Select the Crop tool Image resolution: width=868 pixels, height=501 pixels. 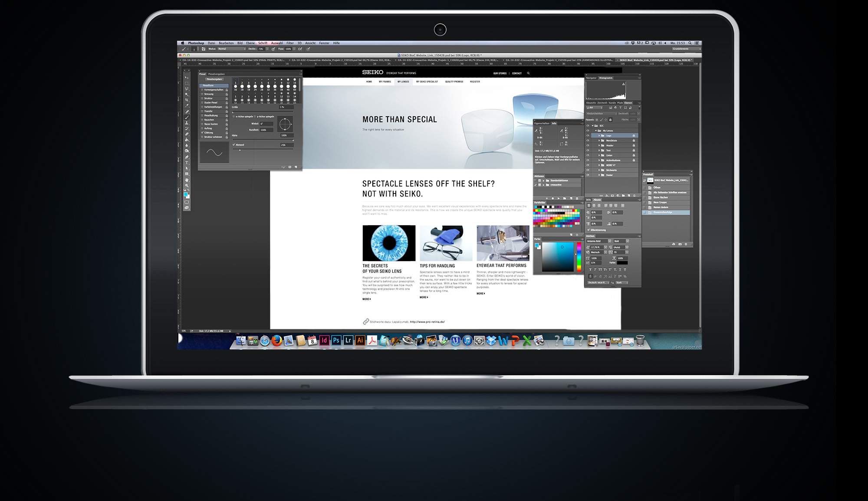(x=187, y=100)
